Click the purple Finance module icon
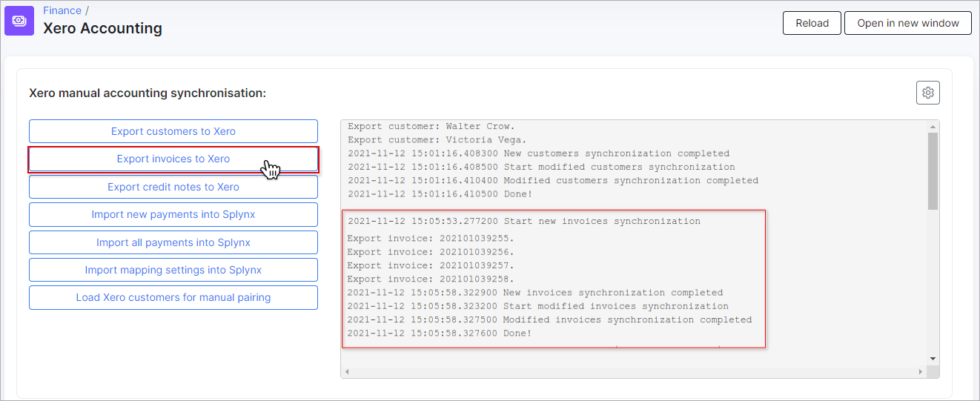The image size is (980, 401). pos(19,21)
